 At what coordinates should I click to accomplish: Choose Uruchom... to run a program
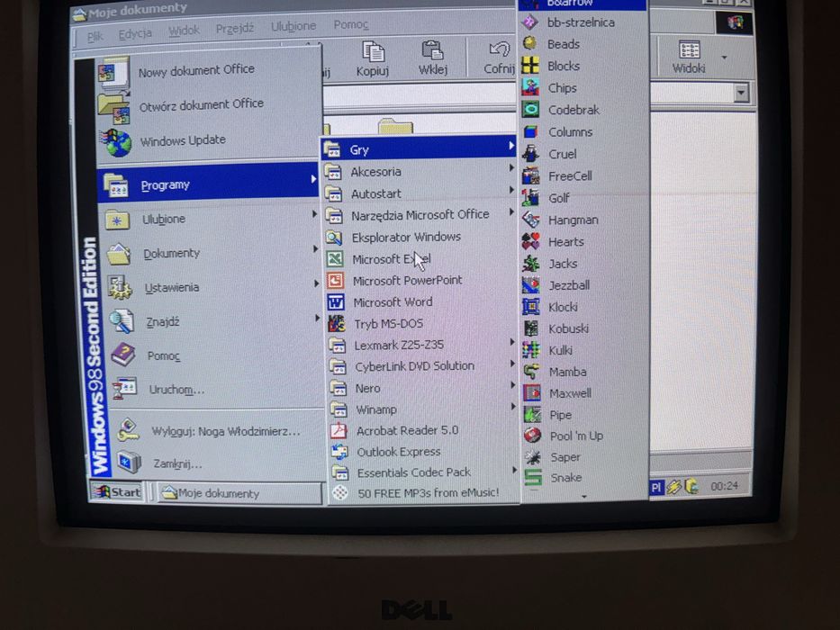pos(214,390)
